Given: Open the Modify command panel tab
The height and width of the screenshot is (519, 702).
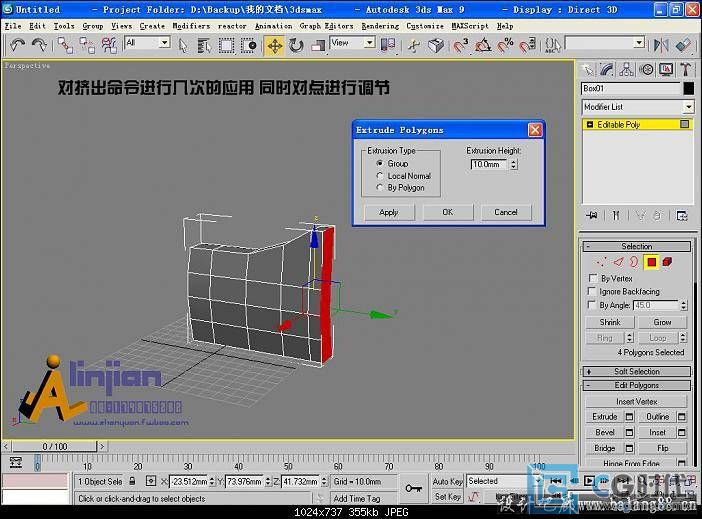Looking at the screenshot, I should coord(607,70).
